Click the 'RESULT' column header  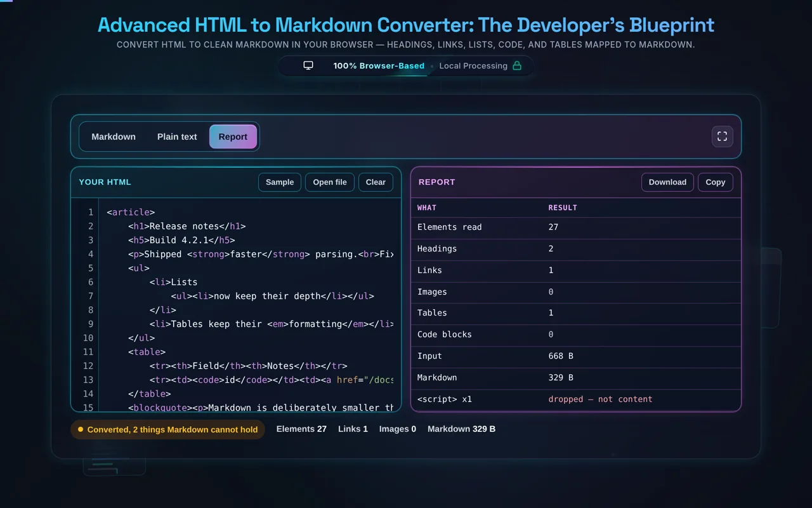click(563, 208)
